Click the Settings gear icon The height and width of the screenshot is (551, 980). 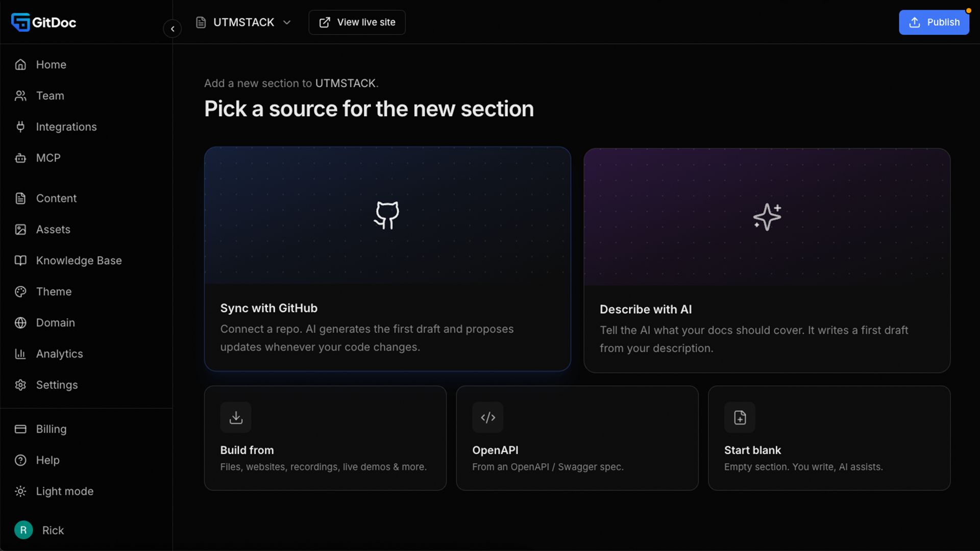click(x=20, y=385)
